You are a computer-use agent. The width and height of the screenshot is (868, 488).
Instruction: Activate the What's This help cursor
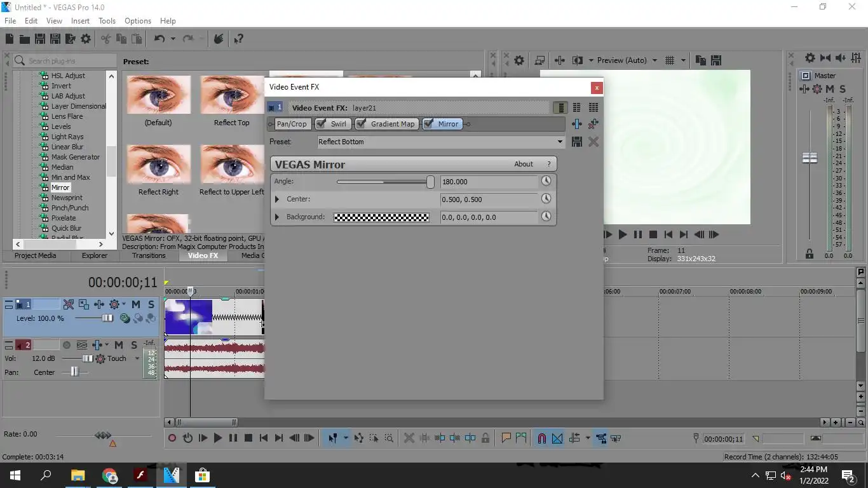click(x=239, y=39)
